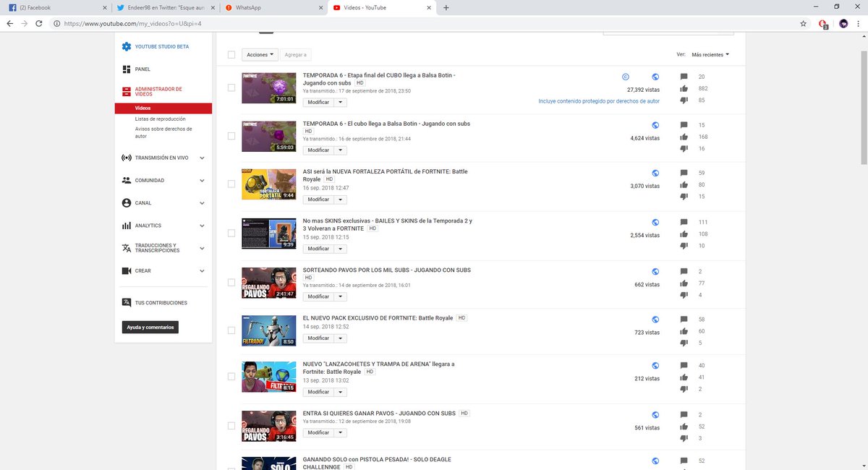868x470 pixels.
Task: Open YouTube Studio Beta gear icon
Action: coord(127,46)
